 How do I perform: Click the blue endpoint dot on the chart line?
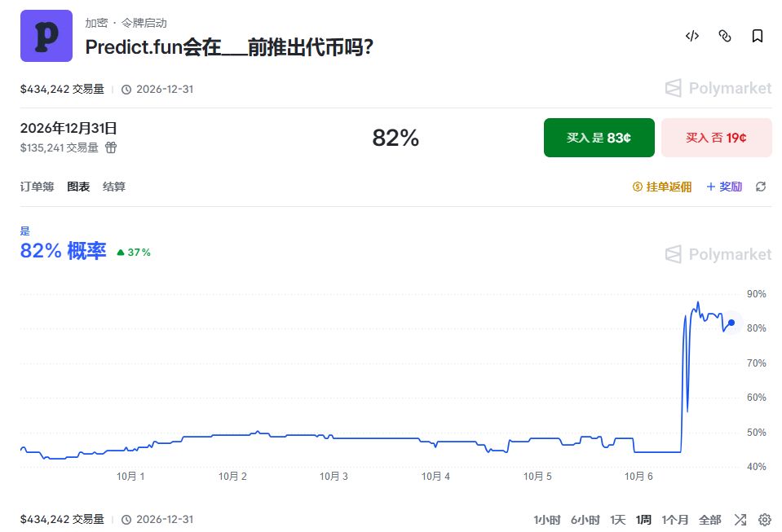point(731,323)
